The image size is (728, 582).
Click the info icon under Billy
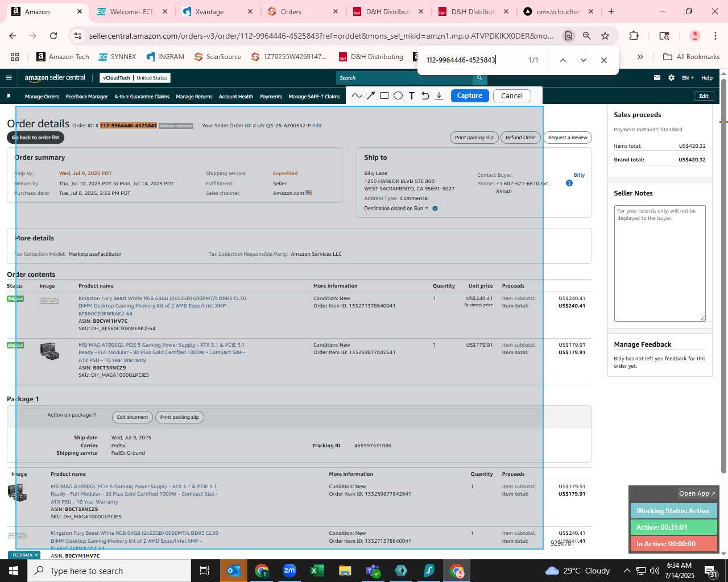[x=569, y=183]
